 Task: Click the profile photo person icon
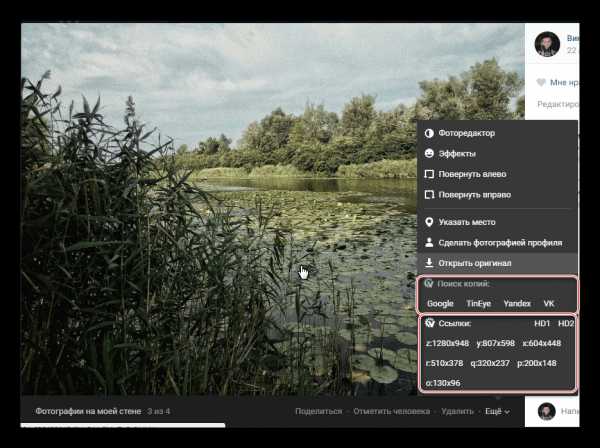[x=429, y=243]
